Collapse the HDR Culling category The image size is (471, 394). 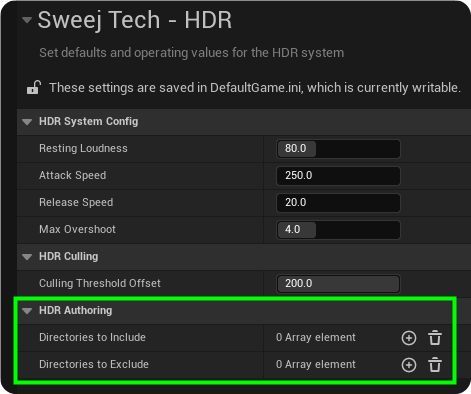click(27, 257)
